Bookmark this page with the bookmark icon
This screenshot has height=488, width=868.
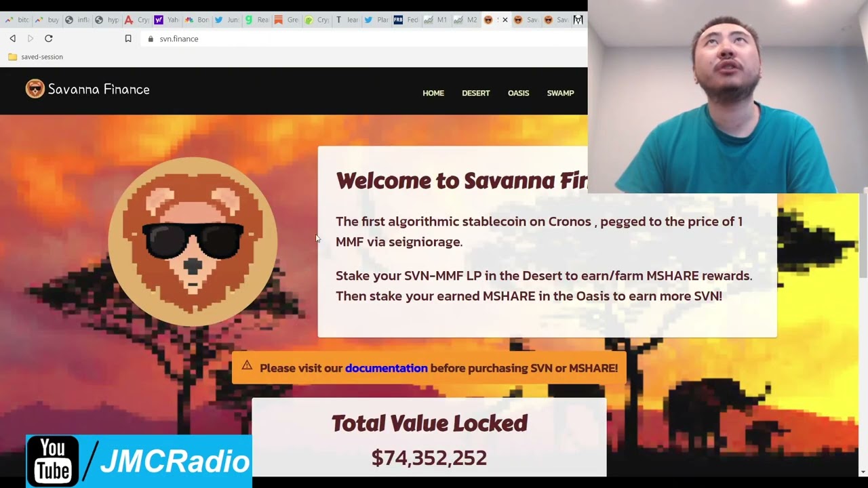[127, 39]
